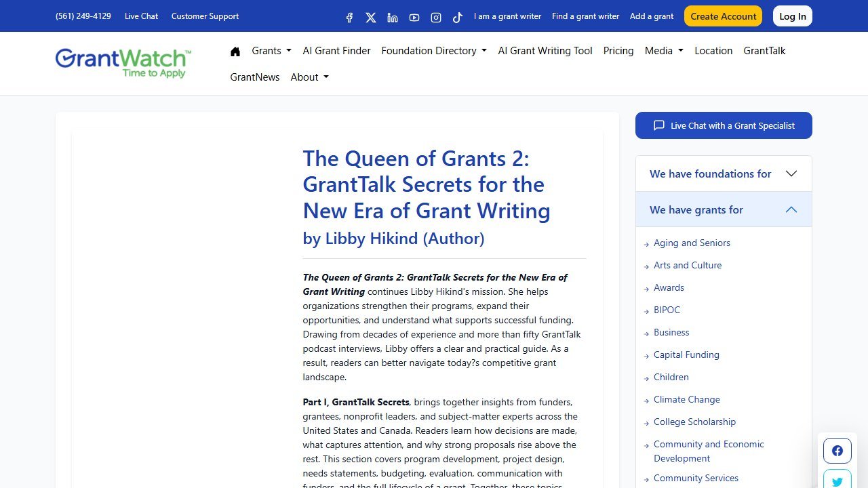Select Capital Funding category

[x=686, y=354]
